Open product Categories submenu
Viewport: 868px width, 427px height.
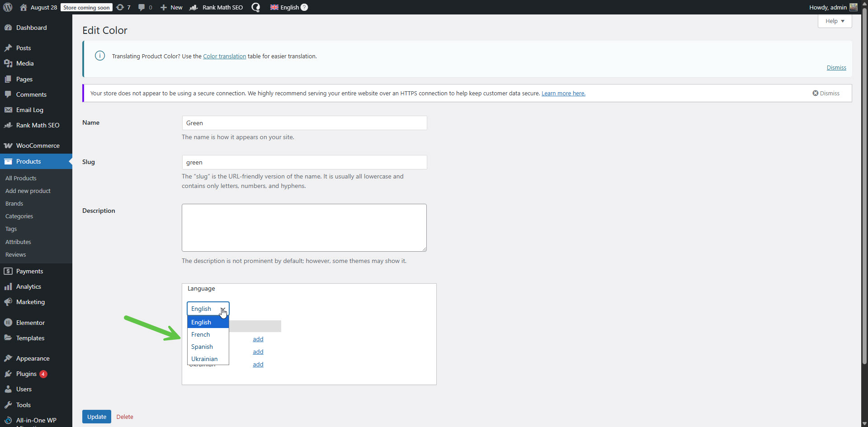(x=19, y=216)
